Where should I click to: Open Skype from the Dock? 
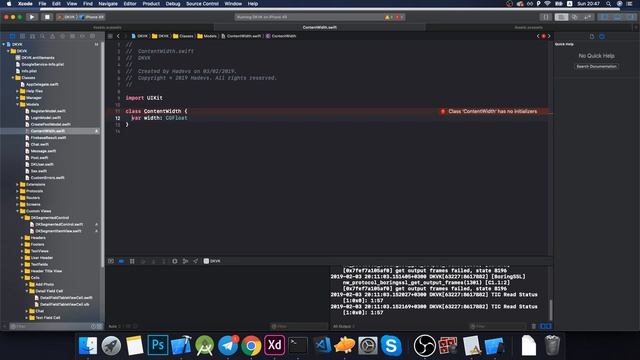[x=391, y=345]
